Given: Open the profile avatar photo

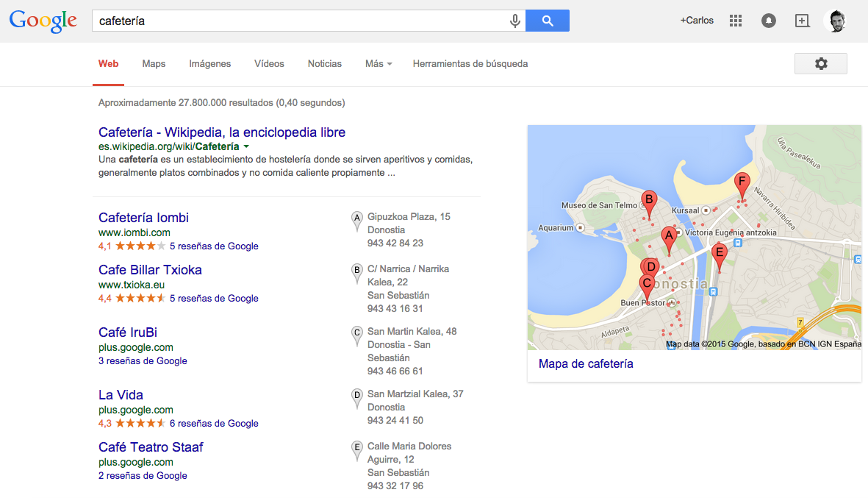Looking at the screenshot, I should coord(836,21).
